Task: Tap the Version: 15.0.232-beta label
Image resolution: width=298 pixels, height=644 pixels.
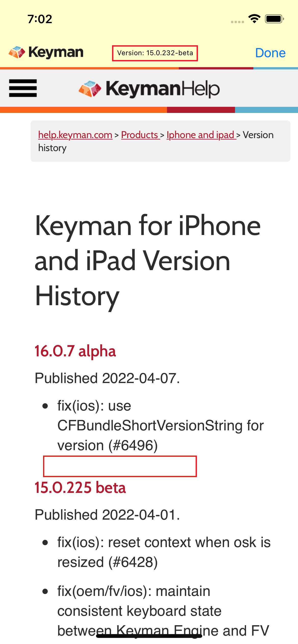Action: point(155,53)
